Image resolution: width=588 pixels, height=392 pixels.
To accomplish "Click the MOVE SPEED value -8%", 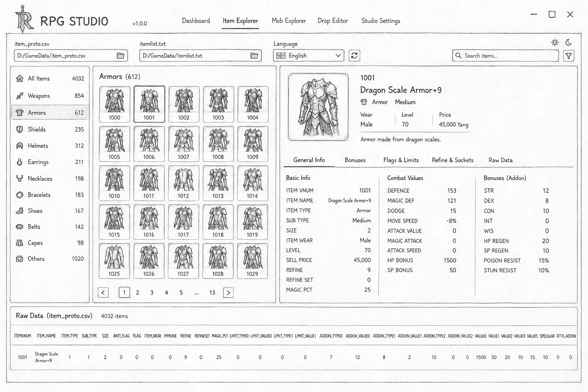I will [x=451, y=221].
